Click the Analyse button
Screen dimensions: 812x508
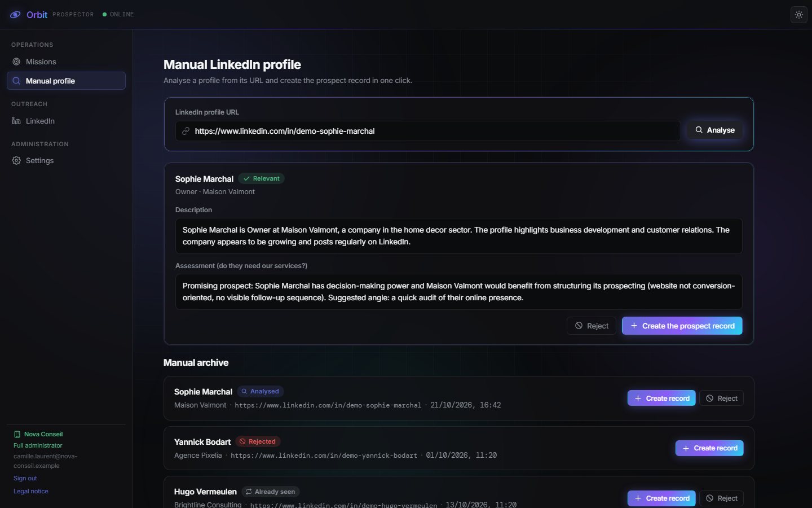point(714,130)
